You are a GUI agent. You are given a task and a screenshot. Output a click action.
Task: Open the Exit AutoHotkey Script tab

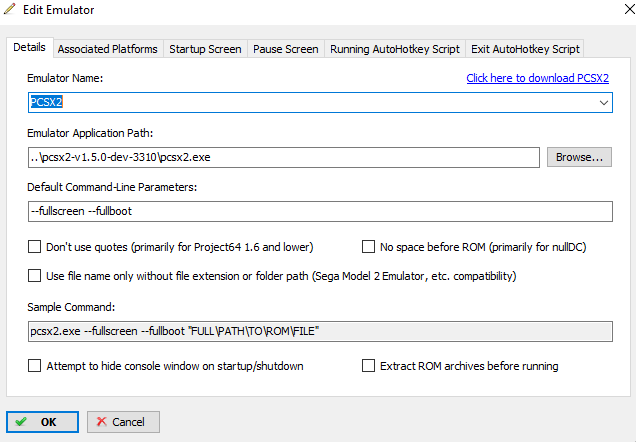point(525,49)
